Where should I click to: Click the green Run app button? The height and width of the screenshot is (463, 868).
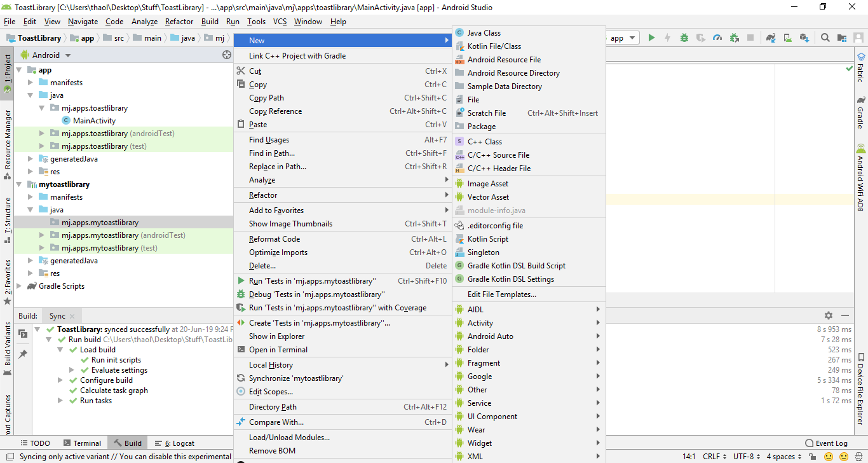(651, 38)
